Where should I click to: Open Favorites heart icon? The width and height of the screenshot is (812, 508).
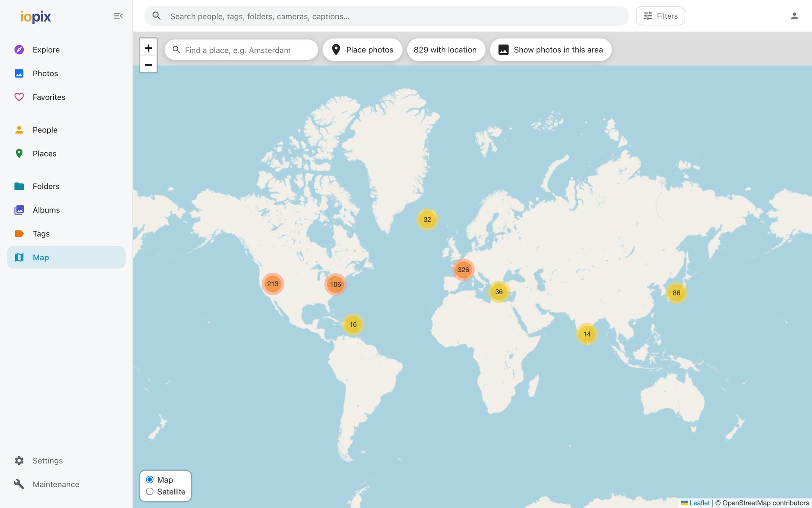(x=19, y=97)
